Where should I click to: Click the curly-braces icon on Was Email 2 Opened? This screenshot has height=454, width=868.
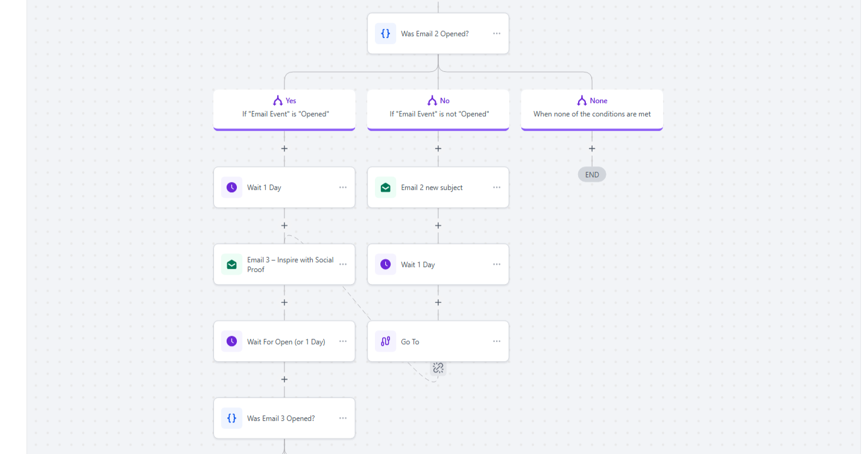(385, 34)
